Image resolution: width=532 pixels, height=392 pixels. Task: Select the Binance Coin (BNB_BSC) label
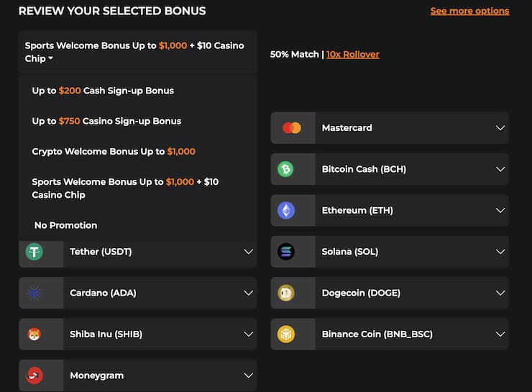[377, 334]
